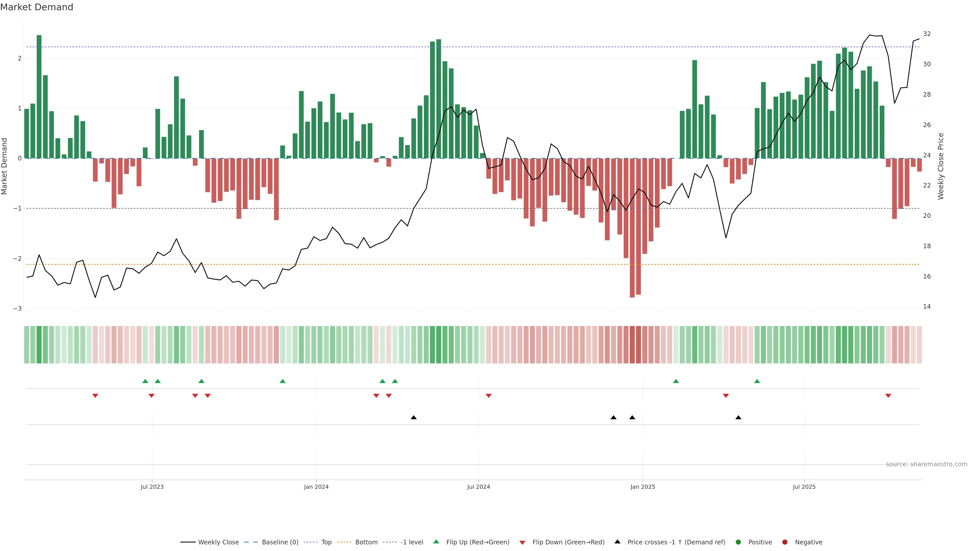The height and width of the screenshot is (551, 980).
Task: Click the Flip Up green triangle legend icon
Action: click(x=436, y=542)
